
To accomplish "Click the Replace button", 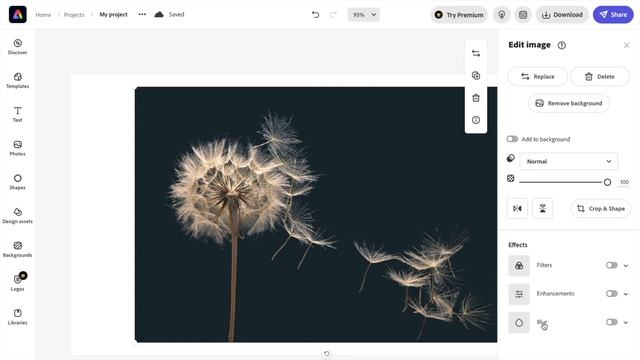I will click(538, 77).
